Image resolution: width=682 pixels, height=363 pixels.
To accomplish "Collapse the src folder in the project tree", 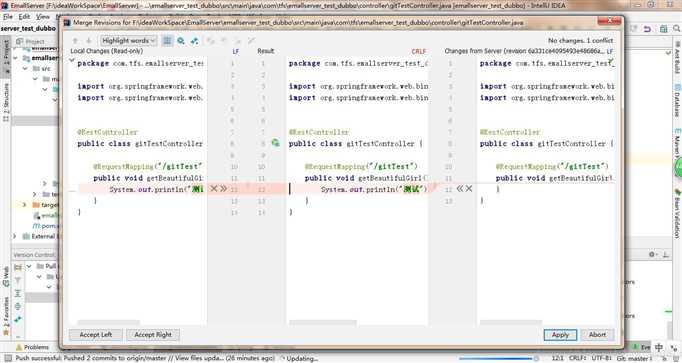I will pyautogui.click(x=25, y=69).
